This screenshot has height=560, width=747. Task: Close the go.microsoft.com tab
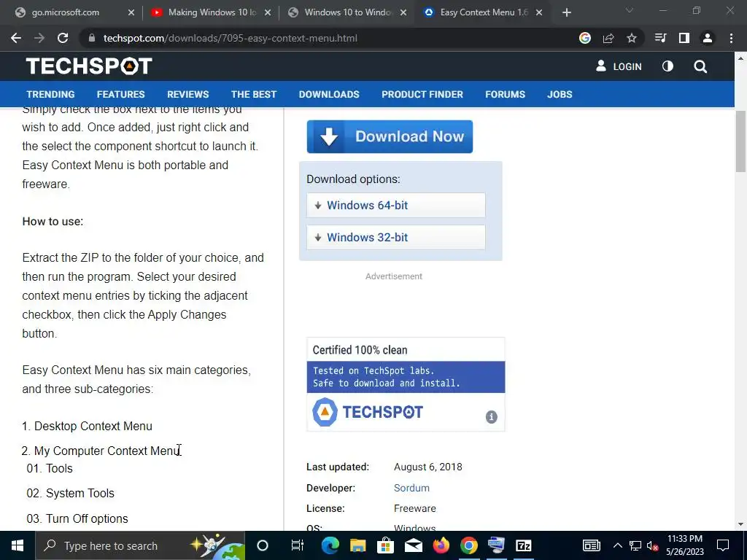131,12
